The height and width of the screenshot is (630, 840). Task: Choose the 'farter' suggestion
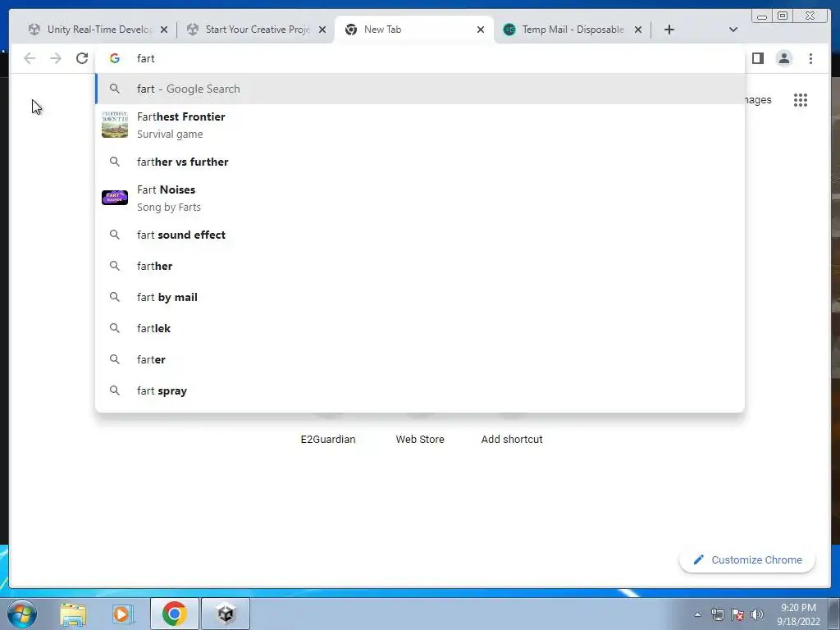(420, 359)
